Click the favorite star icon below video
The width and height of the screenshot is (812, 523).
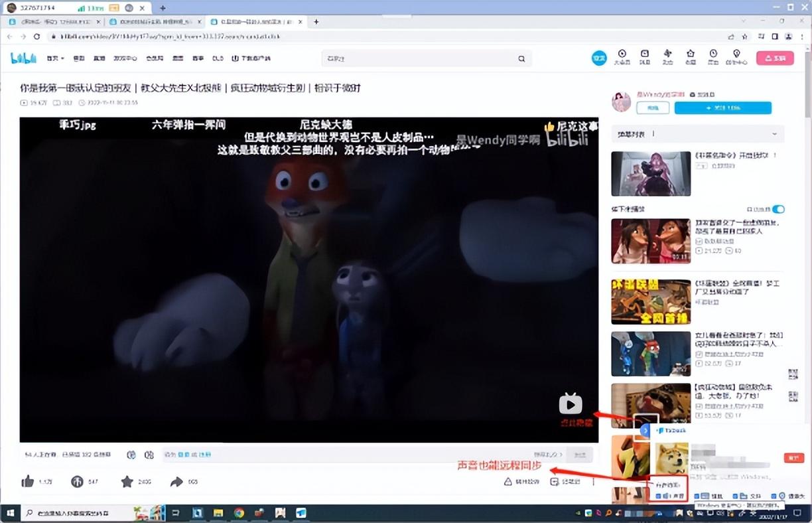pos(127,482)
